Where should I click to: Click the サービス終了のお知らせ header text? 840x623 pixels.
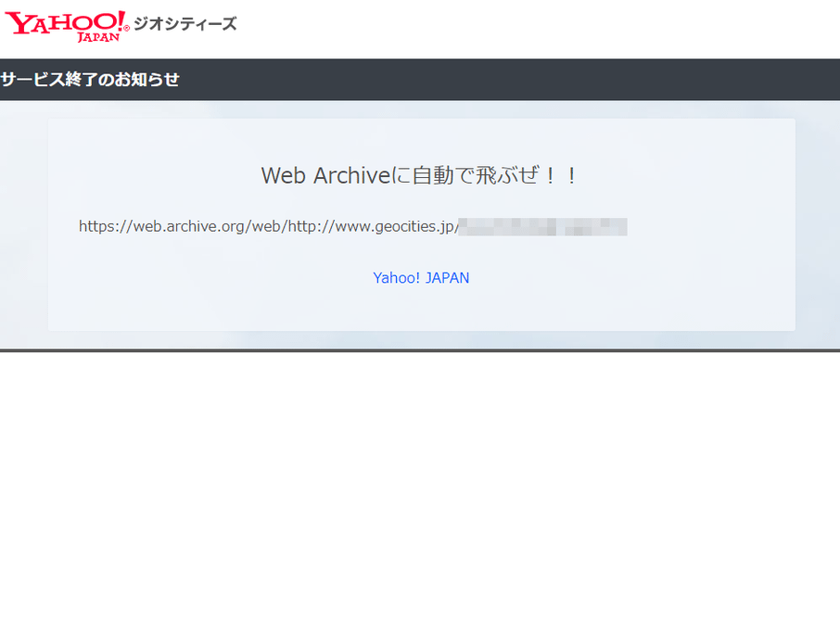pyautogui.click(x=90, y=80)
